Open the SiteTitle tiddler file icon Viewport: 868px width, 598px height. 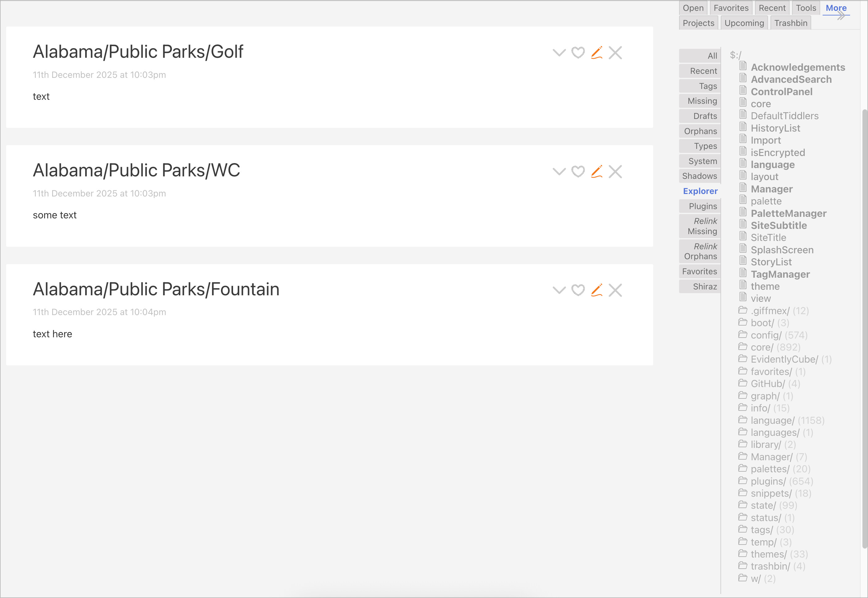click(743, 236)
